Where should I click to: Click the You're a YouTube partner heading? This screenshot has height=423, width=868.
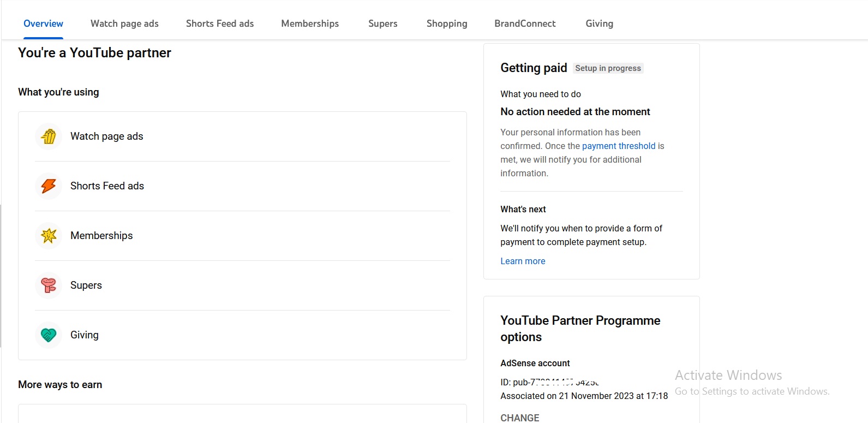(x=94, y=53)
